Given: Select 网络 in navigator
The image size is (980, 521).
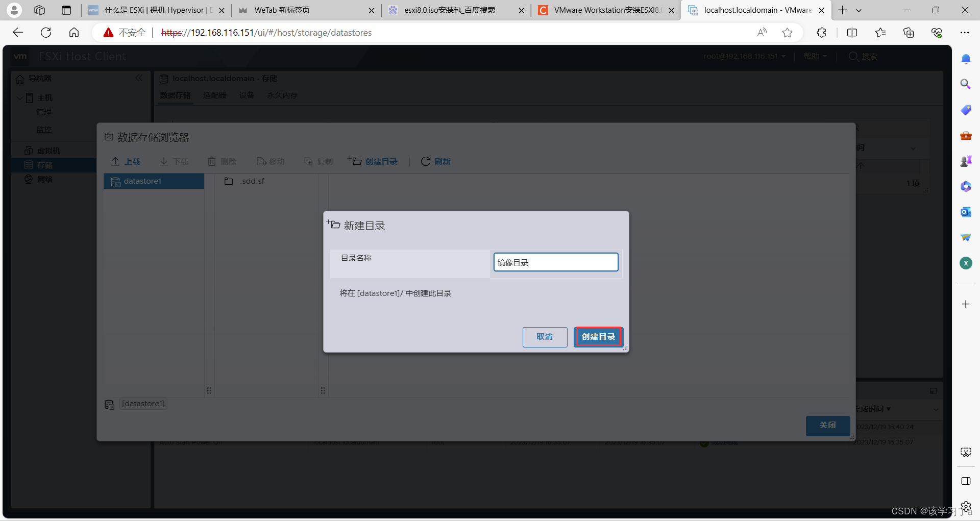Looking at the screenshot, I should pyautogui.click(x=44, y=179).
